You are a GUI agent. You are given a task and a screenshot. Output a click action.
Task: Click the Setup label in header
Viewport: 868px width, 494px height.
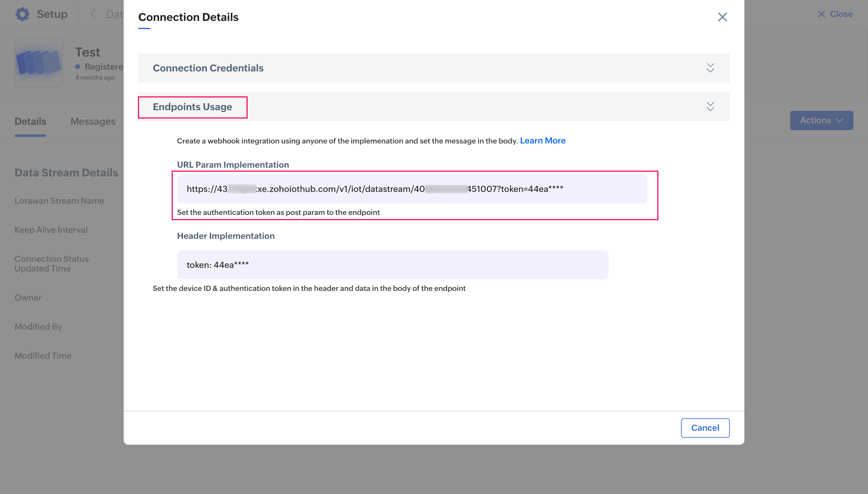tap(52, 14)
